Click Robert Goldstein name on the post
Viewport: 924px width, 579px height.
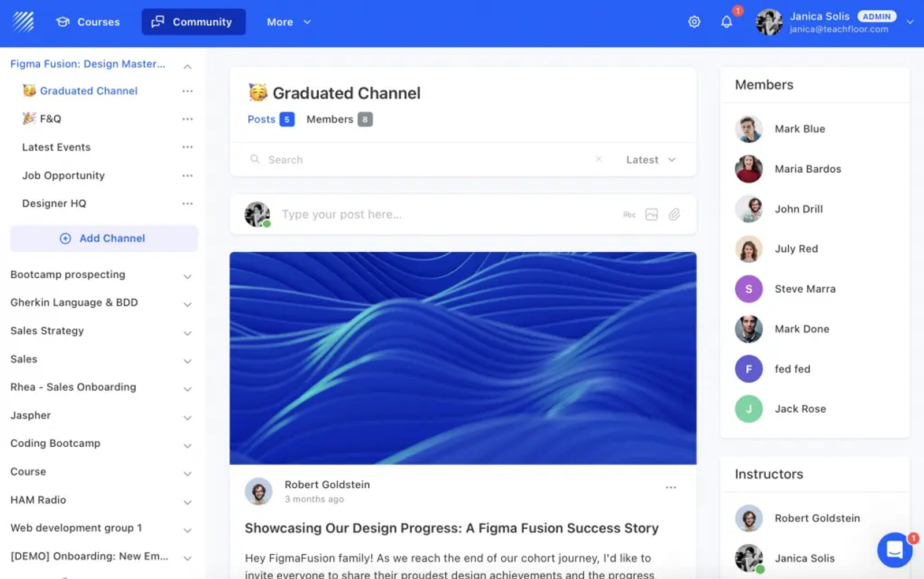pyautogui.click(x=327, y=484)
